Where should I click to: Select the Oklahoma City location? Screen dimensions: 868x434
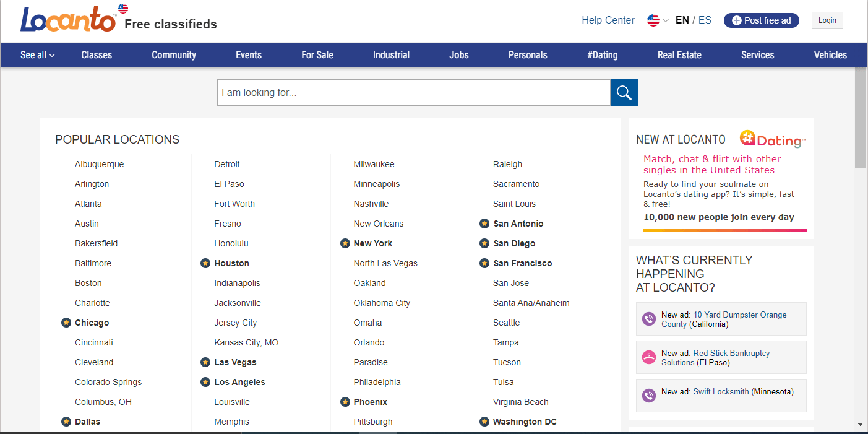(382, 303)
